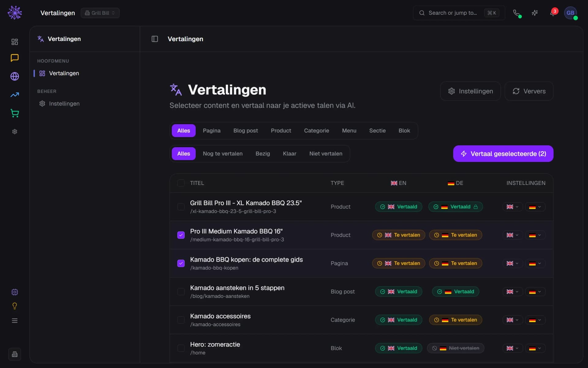Open the dashboard grid icon in left rail
Image resolution: width=588 pixels, height=368 pixels.
[x=15, y=42]
